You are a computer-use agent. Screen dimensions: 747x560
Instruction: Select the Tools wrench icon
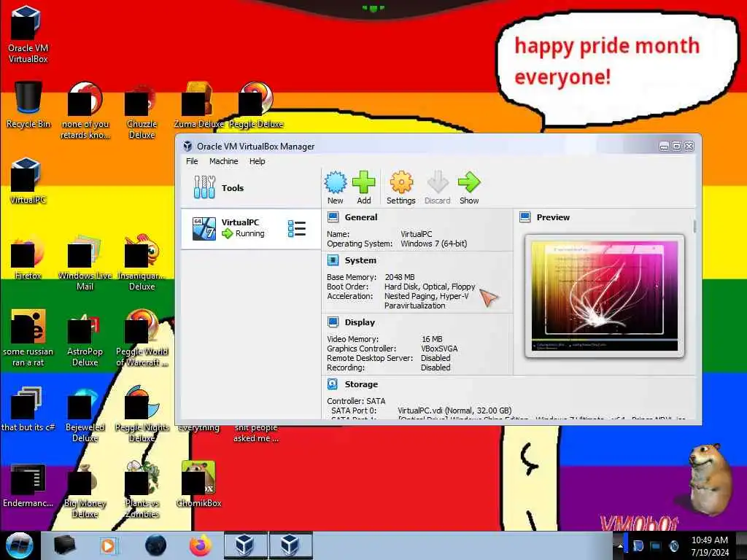204,187
